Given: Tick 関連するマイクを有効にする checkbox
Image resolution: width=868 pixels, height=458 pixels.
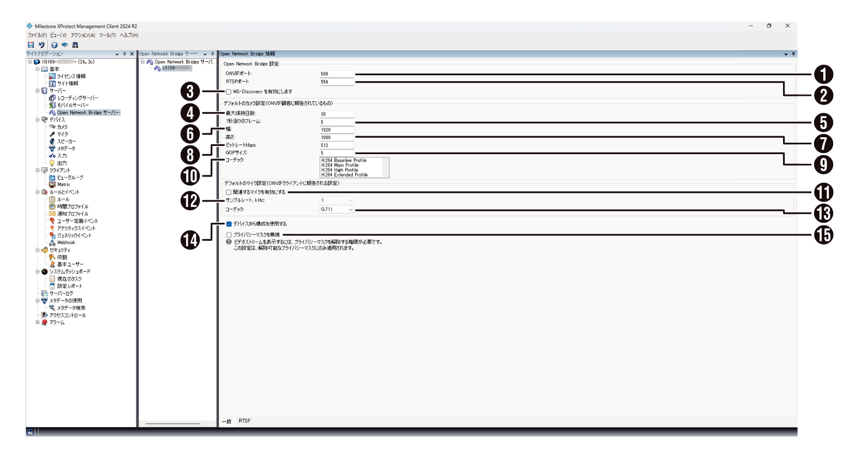Looking at the screenshot, I should (x=229, y=192).
